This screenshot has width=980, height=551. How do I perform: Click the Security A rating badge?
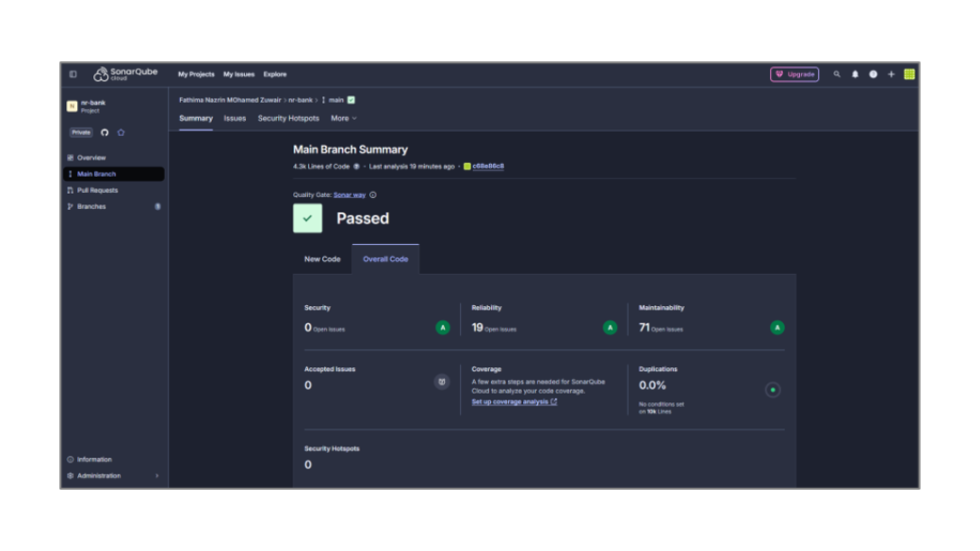pyautogui.click(x=443, y=328)
